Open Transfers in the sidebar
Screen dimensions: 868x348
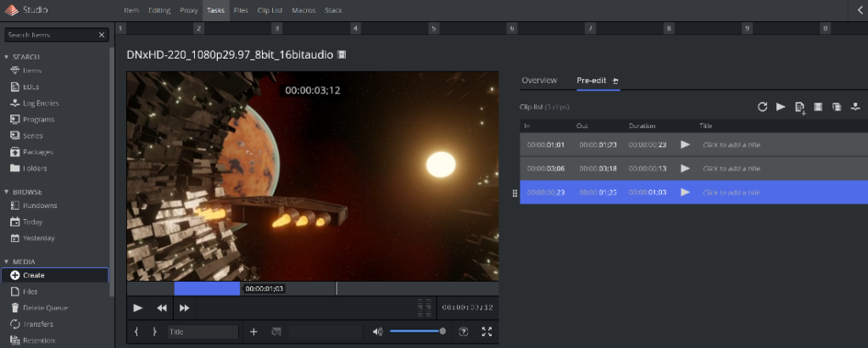tap(37, 324)
